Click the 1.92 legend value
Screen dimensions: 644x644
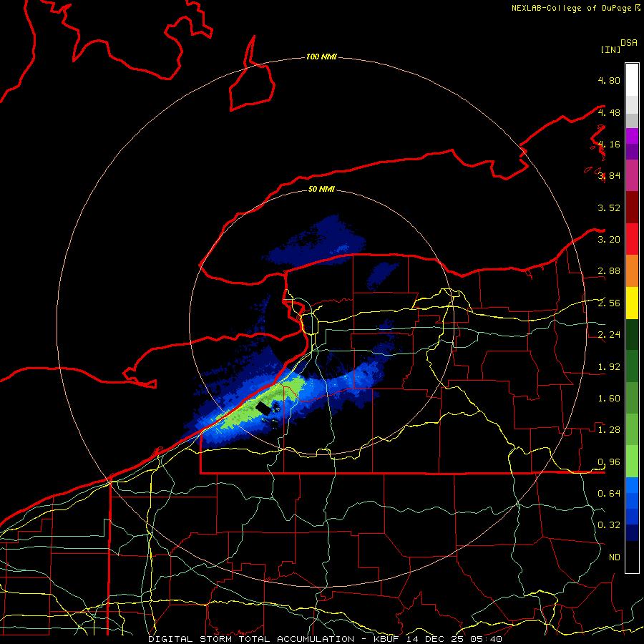click(x=609, y=367)
